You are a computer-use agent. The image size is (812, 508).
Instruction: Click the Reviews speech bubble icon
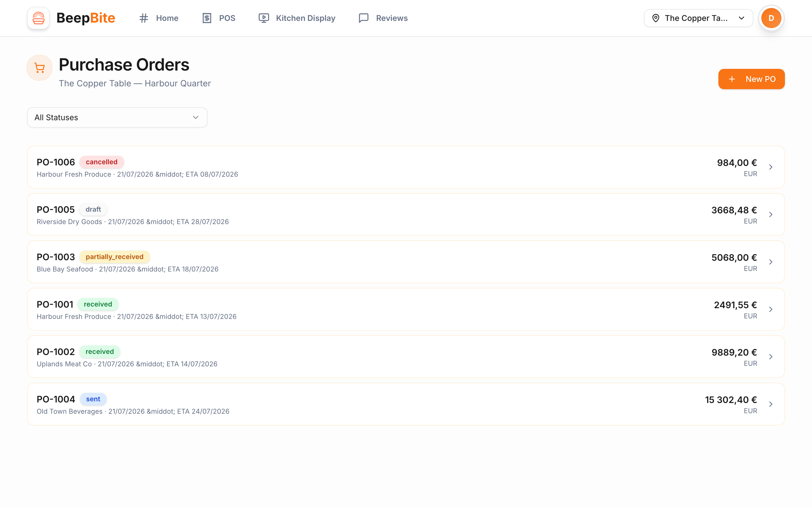[364, 18]
